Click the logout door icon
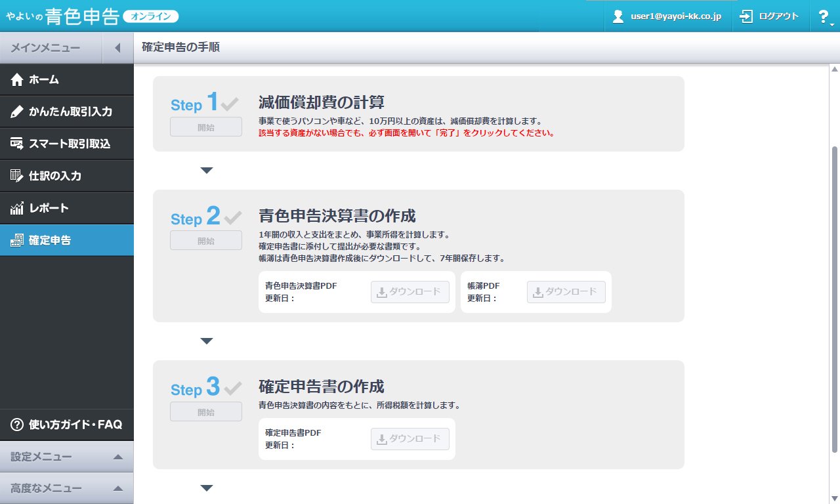Image resolution: width=840 pixels, height=504 pixels. 746,16
